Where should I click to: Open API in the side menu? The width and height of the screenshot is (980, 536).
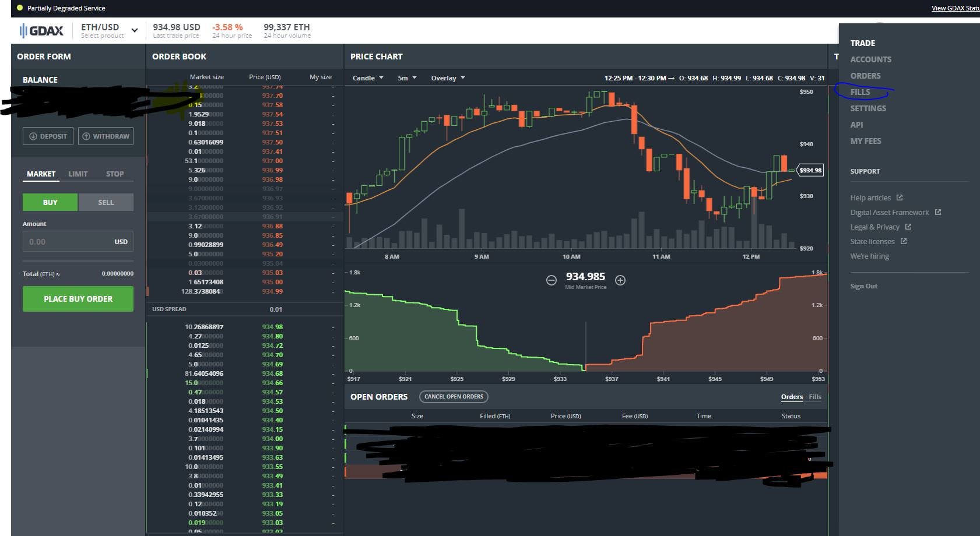click(856, 125)
